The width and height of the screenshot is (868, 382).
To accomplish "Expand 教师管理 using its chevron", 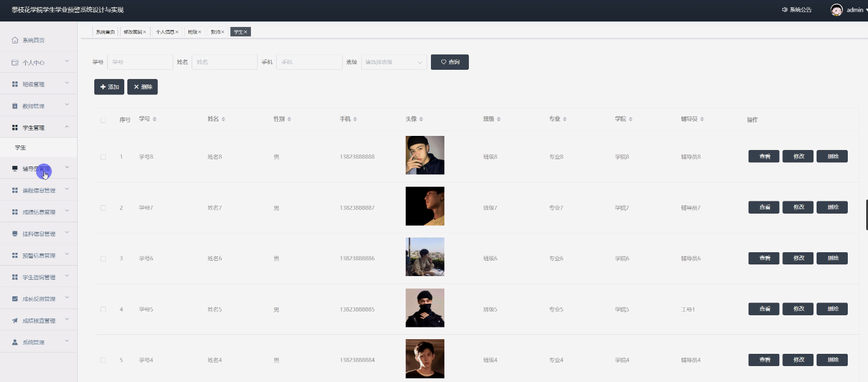I will [x=67, y=105].
